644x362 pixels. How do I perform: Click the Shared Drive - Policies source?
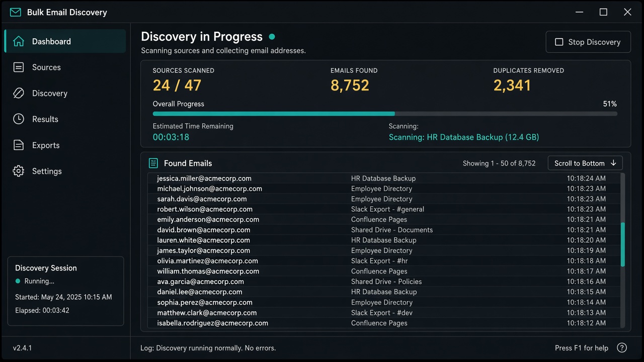386,282
